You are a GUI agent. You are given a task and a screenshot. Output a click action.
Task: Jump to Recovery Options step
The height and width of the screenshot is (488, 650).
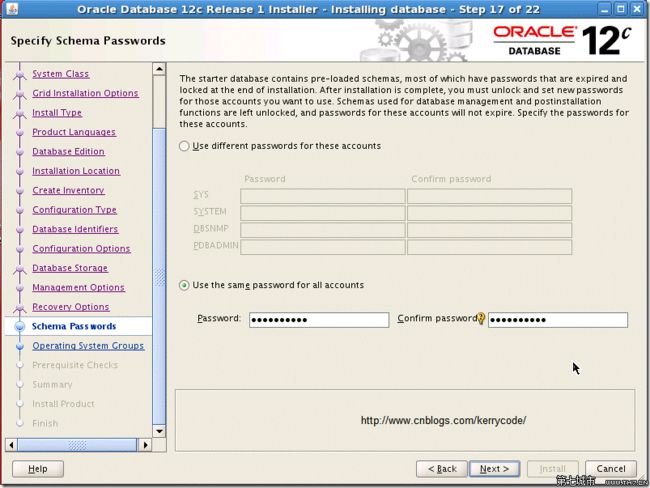tap(71, 307)
